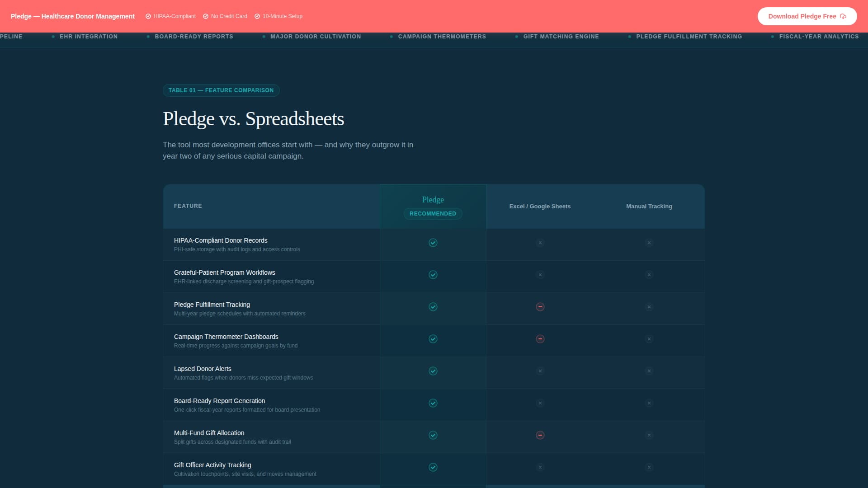Click the HIPAA-Compliant check badge icon
Image resolution: width=868 pixels, height=488 pixels.
(x=148, y=16)
